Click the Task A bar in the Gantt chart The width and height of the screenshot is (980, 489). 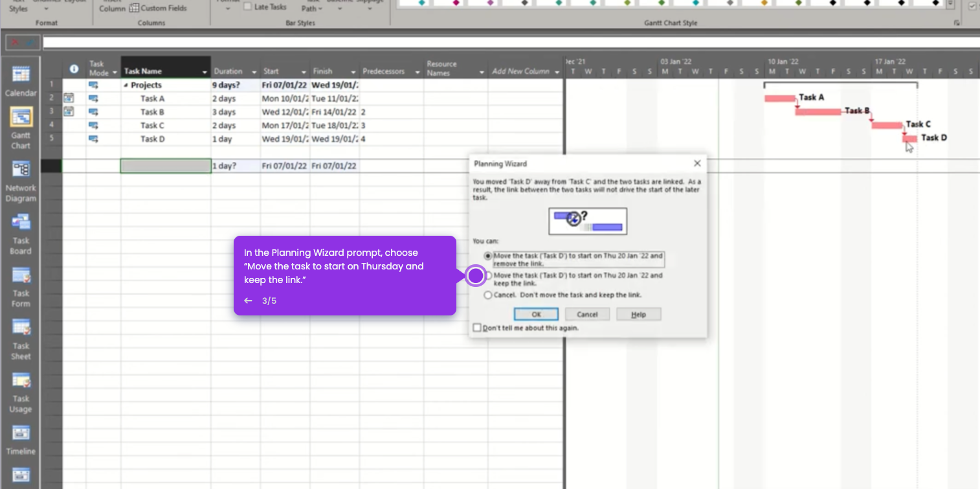pos(780,98)
